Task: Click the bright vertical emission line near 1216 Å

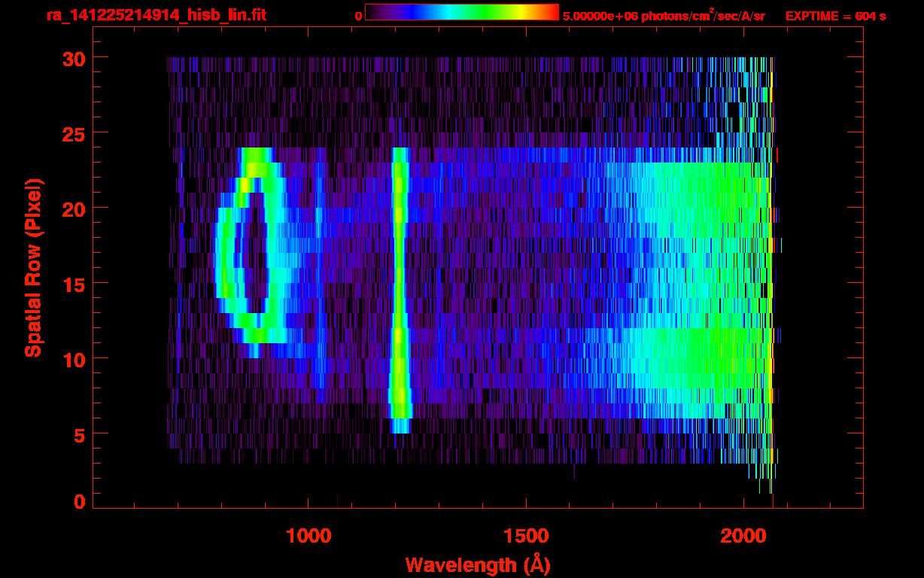Action: (400, 291)
